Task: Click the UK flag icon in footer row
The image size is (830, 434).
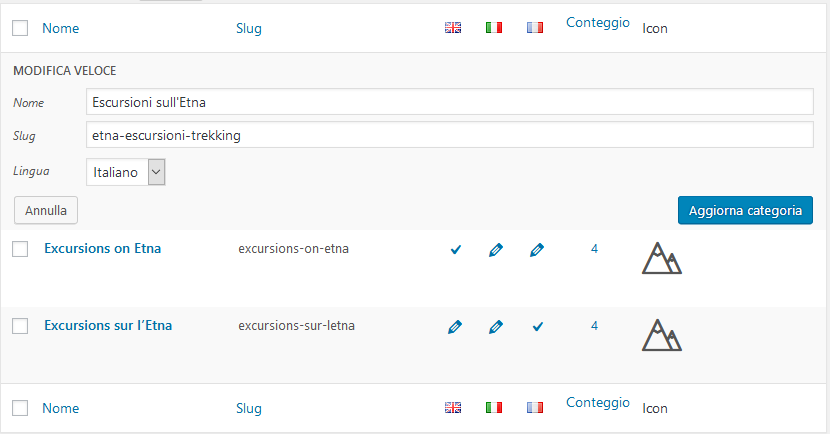Action: pos(453,408)
